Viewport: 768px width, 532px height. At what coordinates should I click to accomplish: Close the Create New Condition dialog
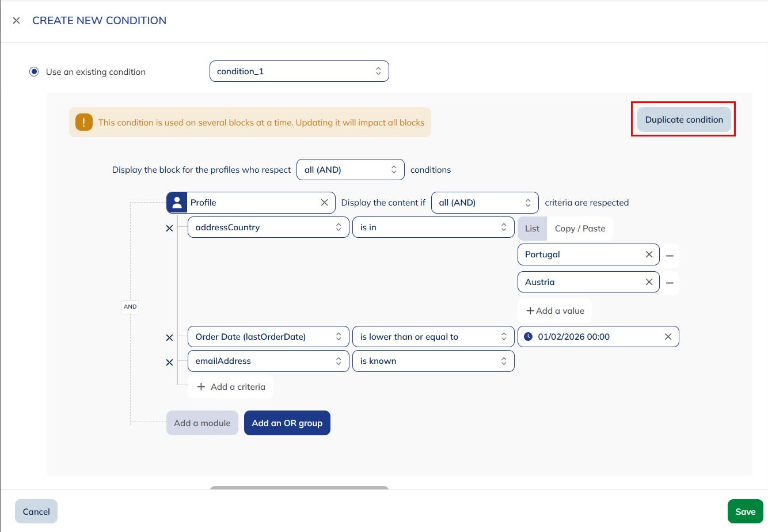(x=16, y=21)
